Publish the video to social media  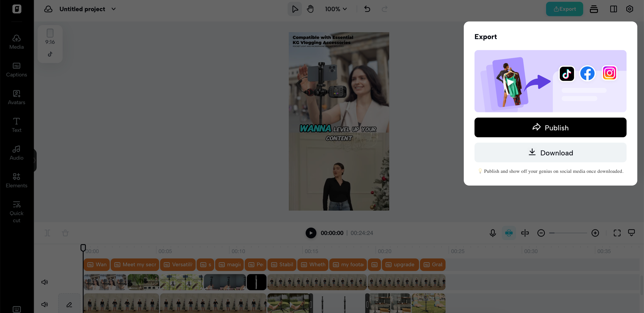tap(550, 127)
